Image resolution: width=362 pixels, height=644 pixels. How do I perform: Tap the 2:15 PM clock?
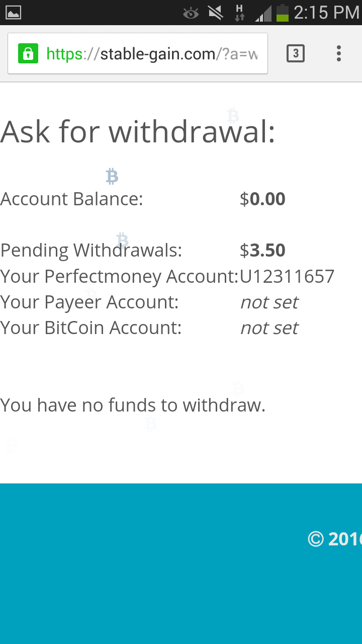(x=326, y=13)
